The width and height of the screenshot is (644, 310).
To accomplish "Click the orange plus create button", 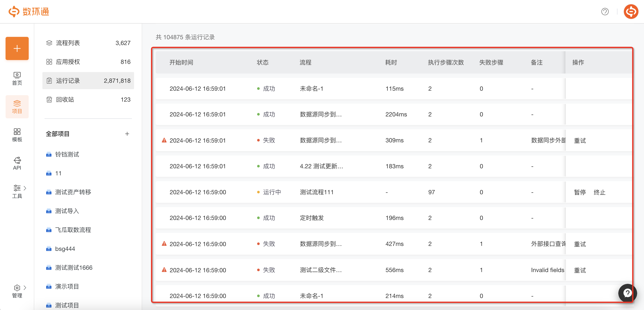I will (x=17, y=48).
